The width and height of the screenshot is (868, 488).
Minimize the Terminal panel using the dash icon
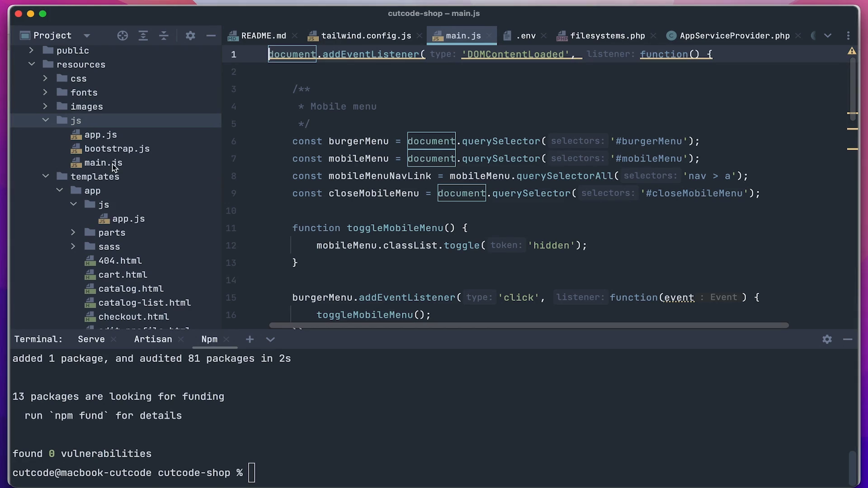click(x=848, y=339)
